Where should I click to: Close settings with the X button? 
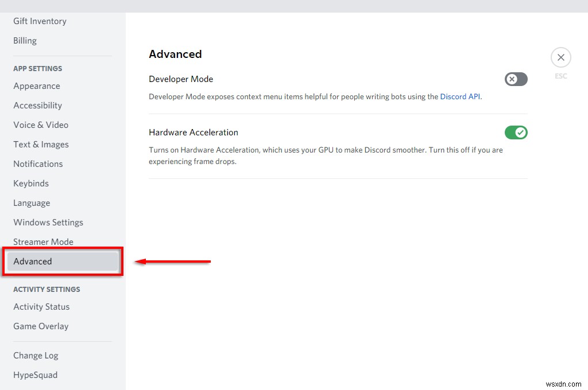[560, 57]
